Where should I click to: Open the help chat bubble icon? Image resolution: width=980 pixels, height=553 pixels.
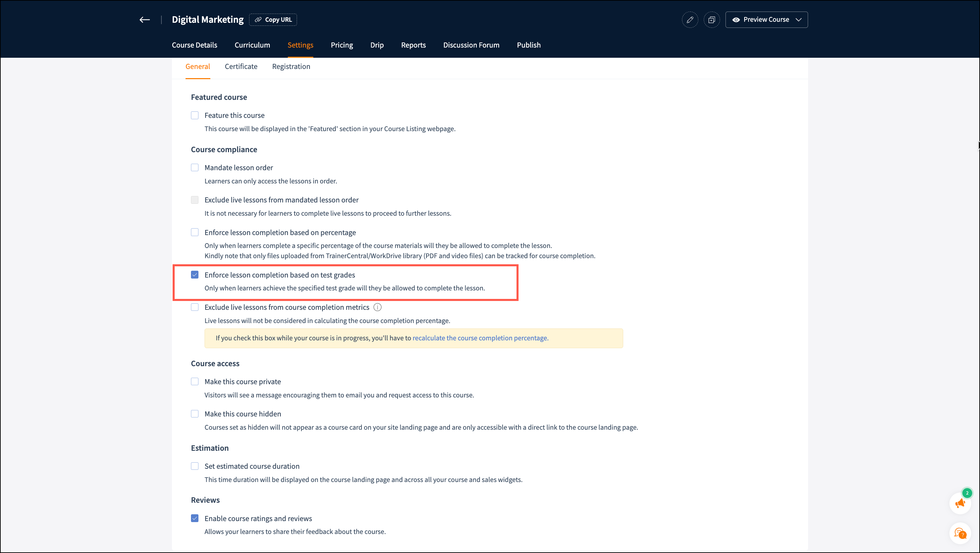[960, 534]
